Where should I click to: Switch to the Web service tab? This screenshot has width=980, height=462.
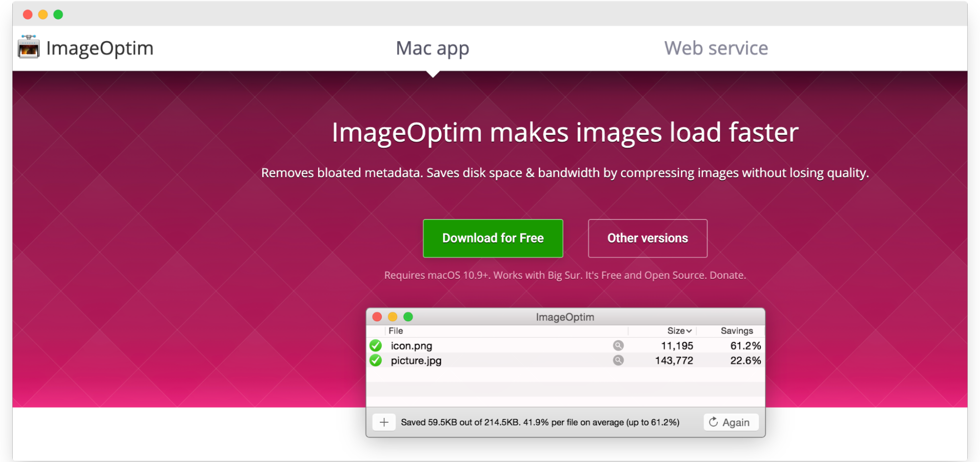[716, 48]
